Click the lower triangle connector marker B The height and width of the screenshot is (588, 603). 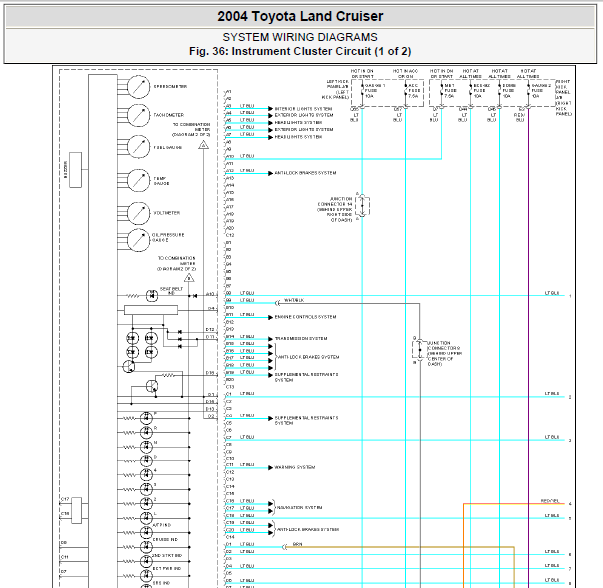pyautogui.click(x=189, y=278)
